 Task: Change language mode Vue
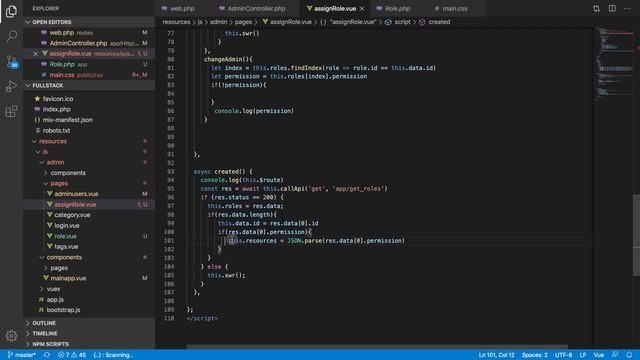point(598,355)
